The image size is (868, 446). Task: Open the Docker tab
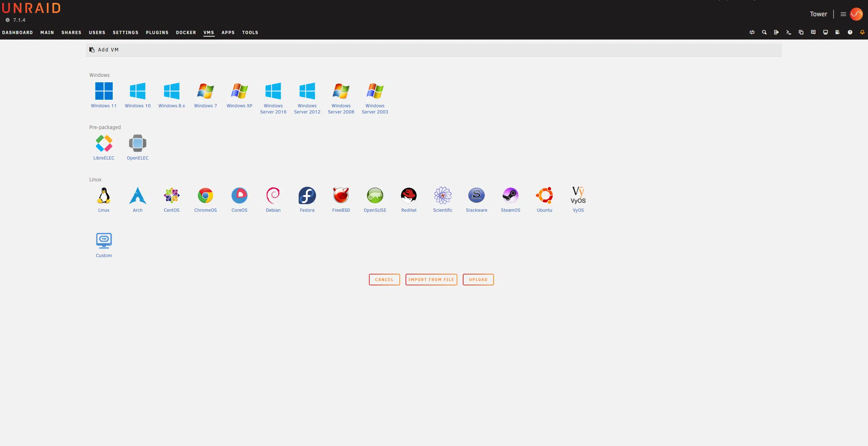coord(186,33)
